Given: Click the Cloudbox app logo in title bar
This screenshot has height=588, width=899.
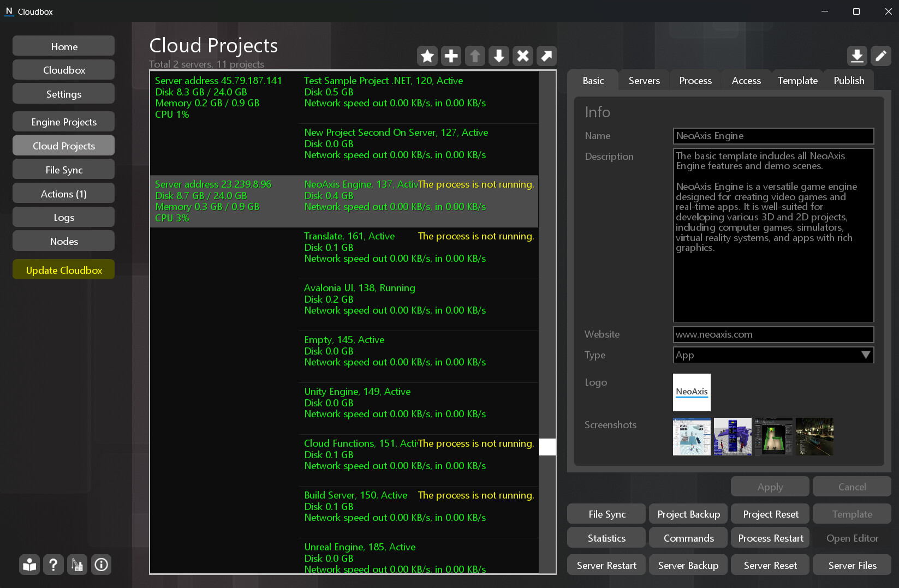Looking at the screenshot, I should 9,11.
